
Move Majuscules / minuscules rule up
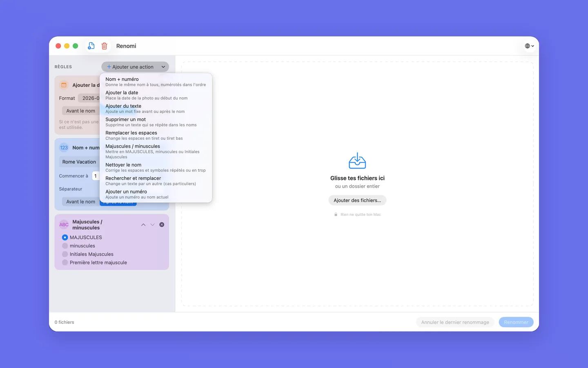click(x=143, y=224)
